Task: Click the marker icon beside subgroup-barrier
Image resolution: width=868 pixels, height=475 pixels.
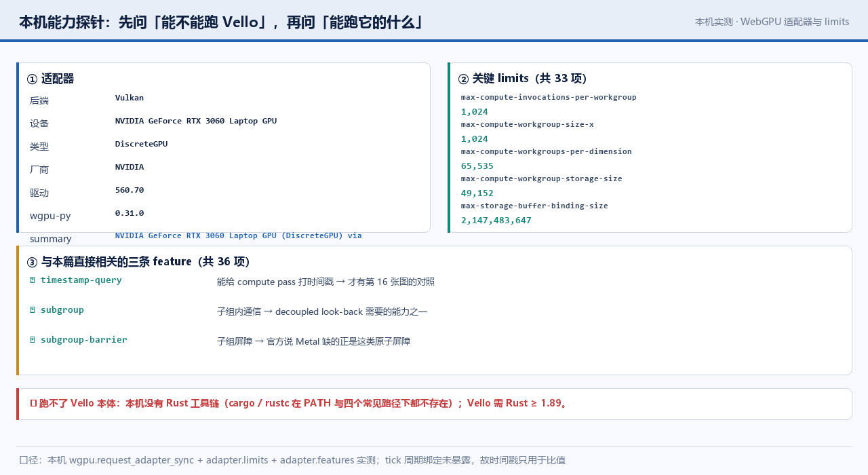Action: [x=33, y=340]
